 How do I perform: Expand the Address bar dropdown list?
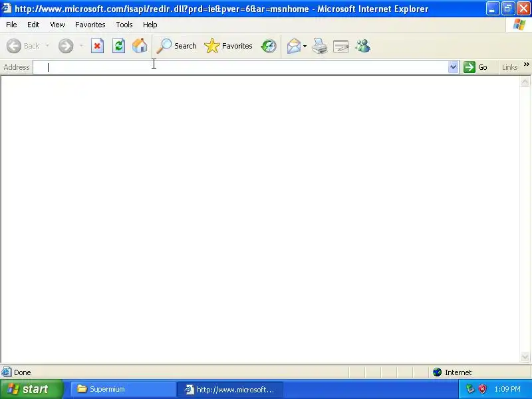454,67
